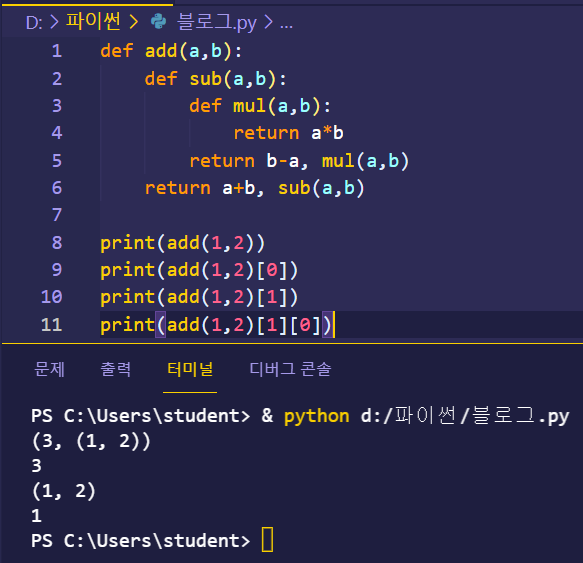This screenshot has height=563, width=583.
Task: Expand chevron after 파이썬 breadcrumb
Action: click(133, 22)
